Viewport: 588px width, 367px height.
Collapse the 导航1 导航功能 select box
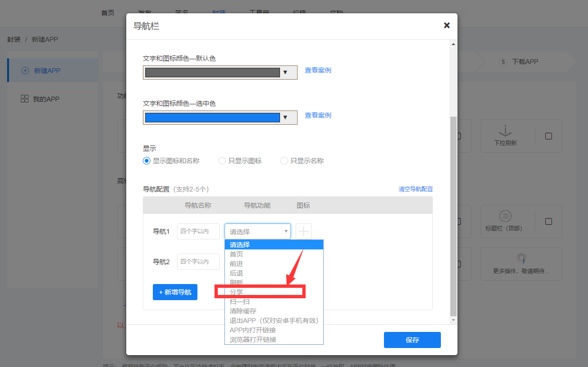coord(257,231)
